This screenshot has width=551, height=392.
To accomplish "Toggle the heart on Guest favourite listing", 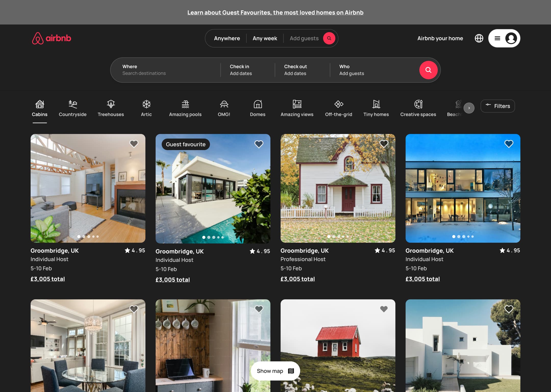I will (259, 144).
